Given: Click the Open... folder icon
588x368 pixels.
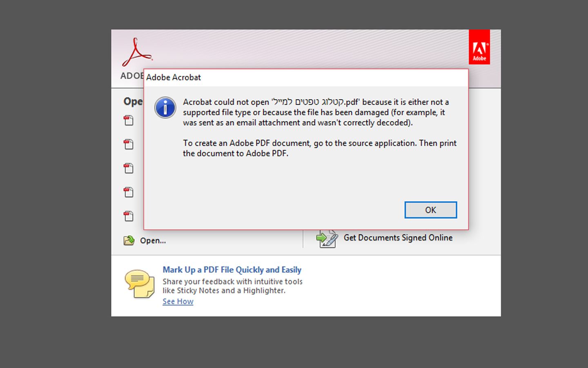Looking at the screenshot, I should coord(129,240).
